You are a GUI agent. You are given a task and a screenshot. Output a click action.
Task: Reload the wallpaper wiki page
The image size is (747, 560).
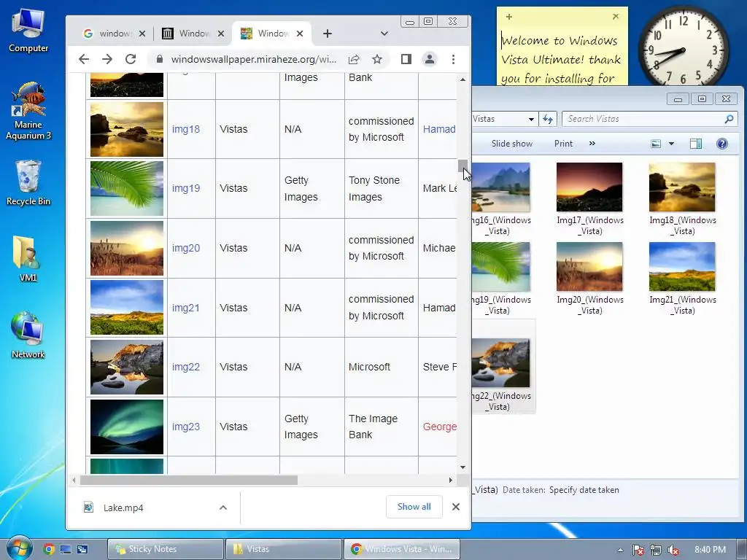click(x=131, y=59)
